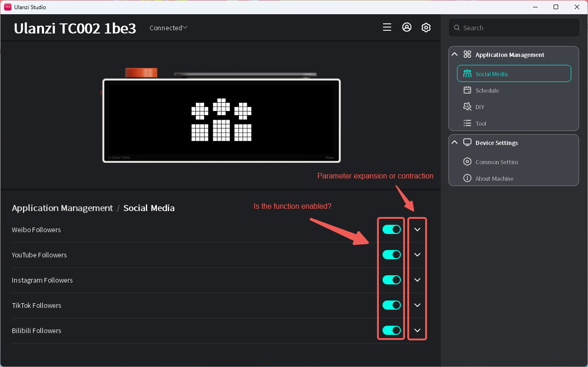The width and height of the screenshot is (588, 367).
Task: Open the Connected status dropdown
Action: (168, 28)
